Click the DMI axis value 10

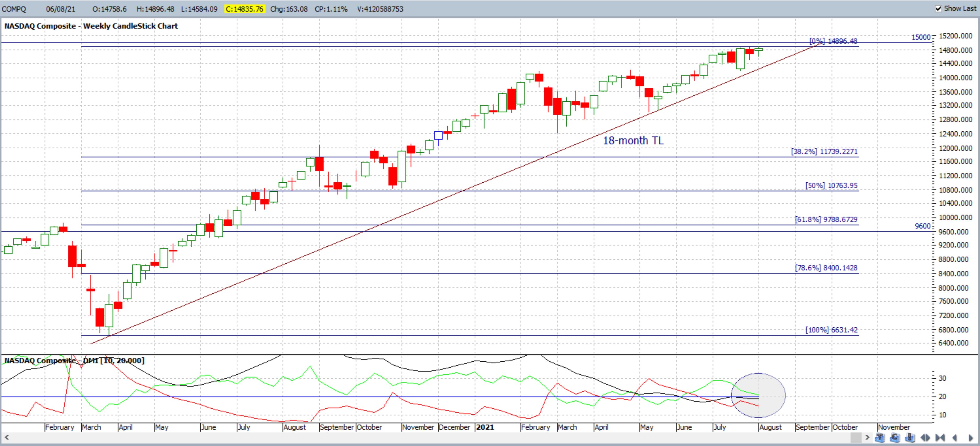click(942, 415)
